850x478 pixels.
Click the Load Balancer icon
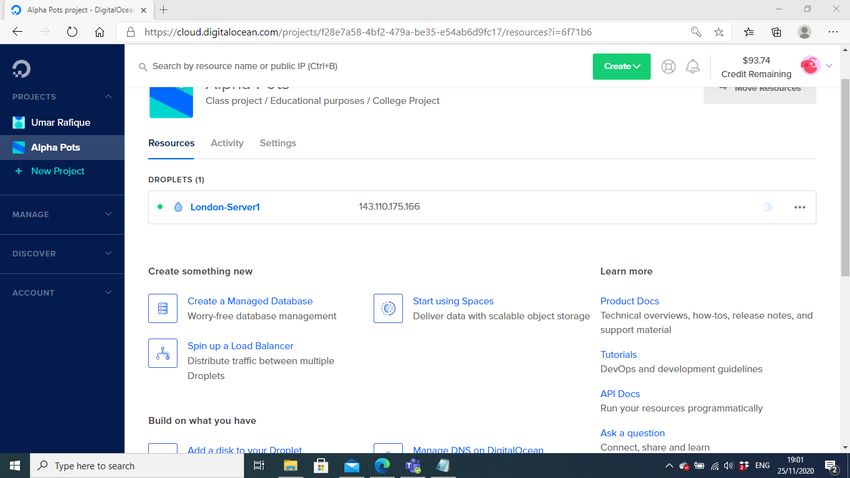[162, 353]
